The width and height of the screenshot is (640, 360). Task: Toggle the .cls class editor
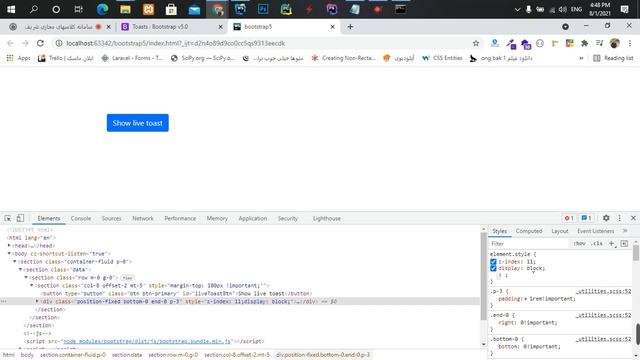(x=597, y=244)
